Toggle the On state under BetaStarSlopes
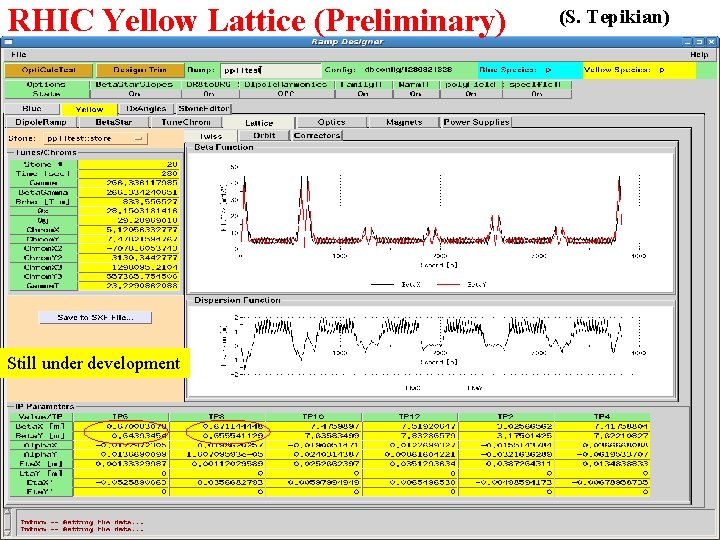This screenshot has width=720, height=540. click(x=135, y=94)
